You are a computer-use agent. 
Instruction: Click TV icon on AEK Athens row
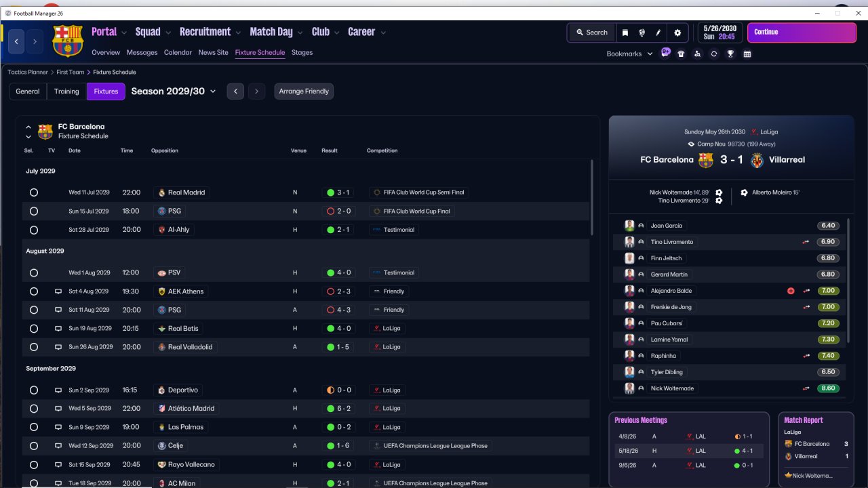[x=58, y=291]
